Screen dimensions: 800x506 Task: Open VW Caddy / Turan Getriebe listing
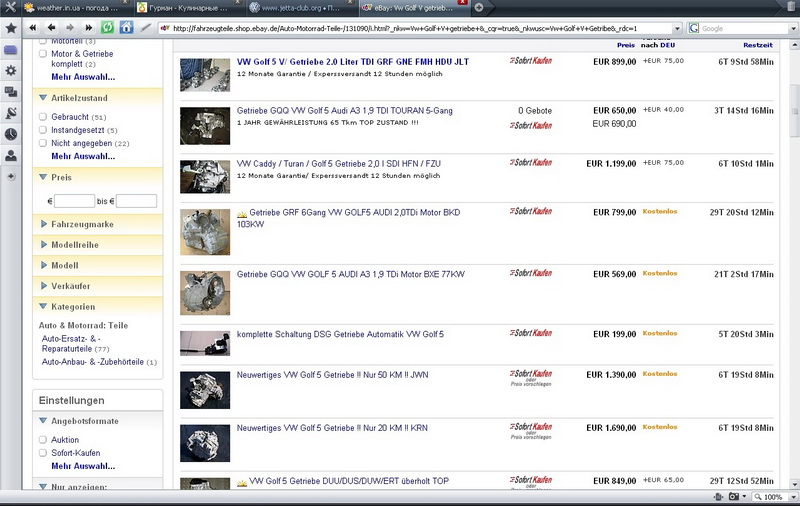[x=339, y=164]
